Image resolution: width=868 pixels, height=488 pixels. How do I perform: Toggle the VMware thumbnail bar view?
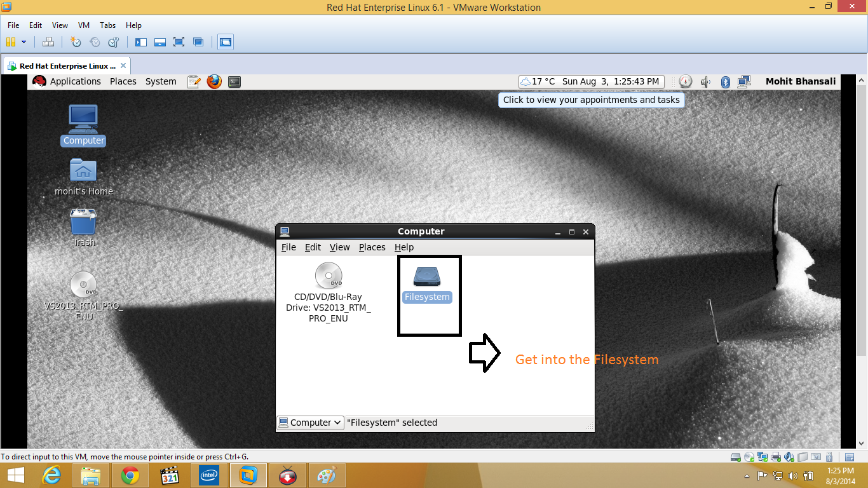160,42
